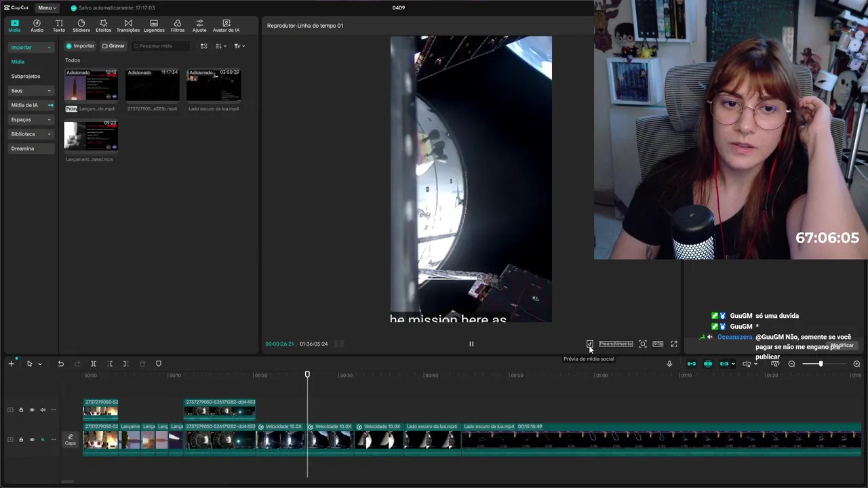The width and height of the screenshot is (868, 488).
Task: Undo the last edit
Action: (60, 364)
